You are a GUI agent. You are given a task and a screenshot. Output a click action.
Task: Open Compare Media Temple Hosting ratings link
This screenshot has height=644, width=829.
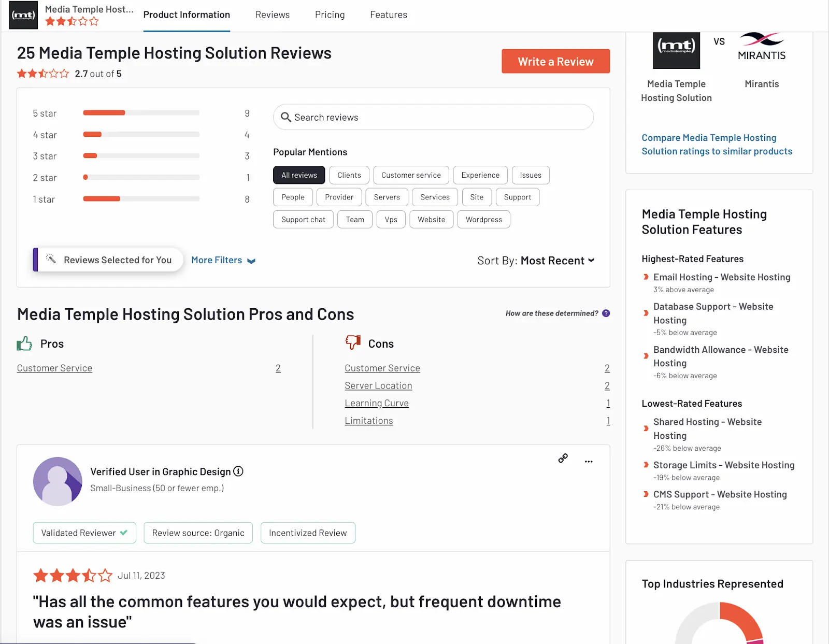coord(717,145)
